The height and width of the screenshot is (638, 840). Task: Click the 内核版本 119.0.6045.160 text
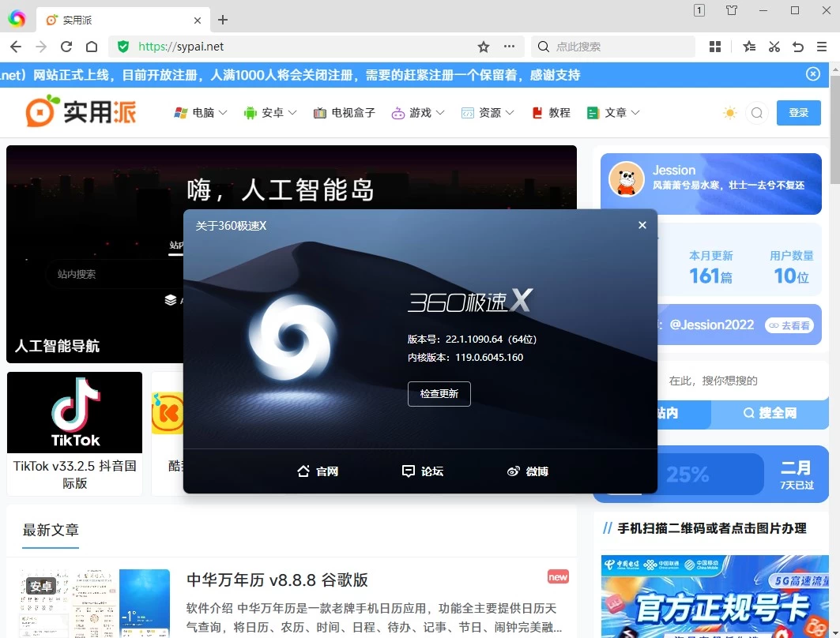pos(465,358)
